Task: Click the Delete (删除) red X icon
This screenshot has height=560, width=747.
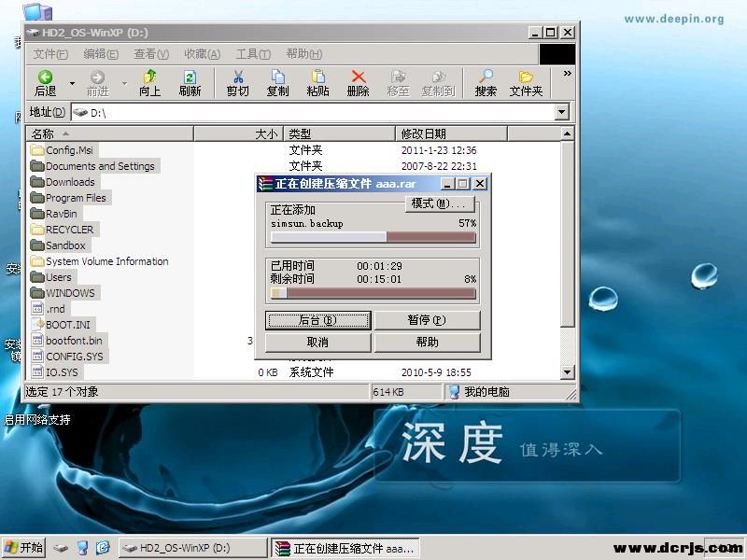Action: tap(358, 77)
